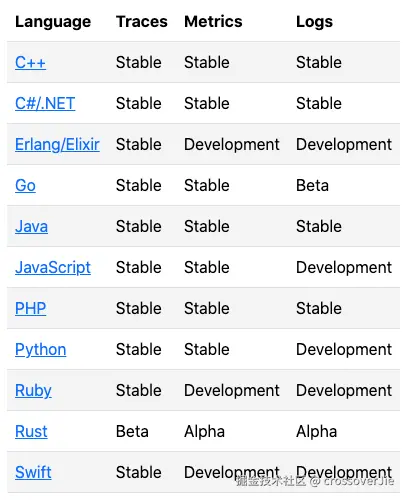407x500 pixels.
Task: Select the Beta Logs cell for Go
Action: tap(312, 185)
